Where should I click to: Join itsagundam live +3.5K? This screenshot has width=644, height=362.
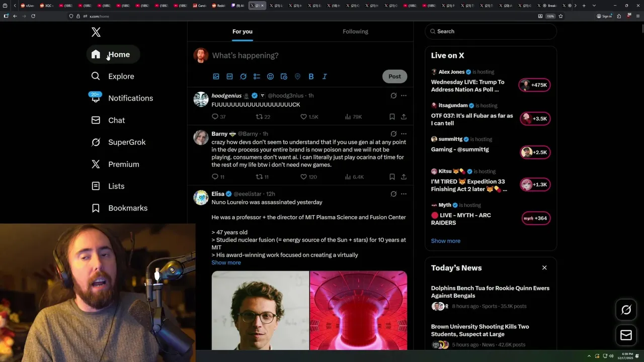pyautogui.click(x=535, y=119)
